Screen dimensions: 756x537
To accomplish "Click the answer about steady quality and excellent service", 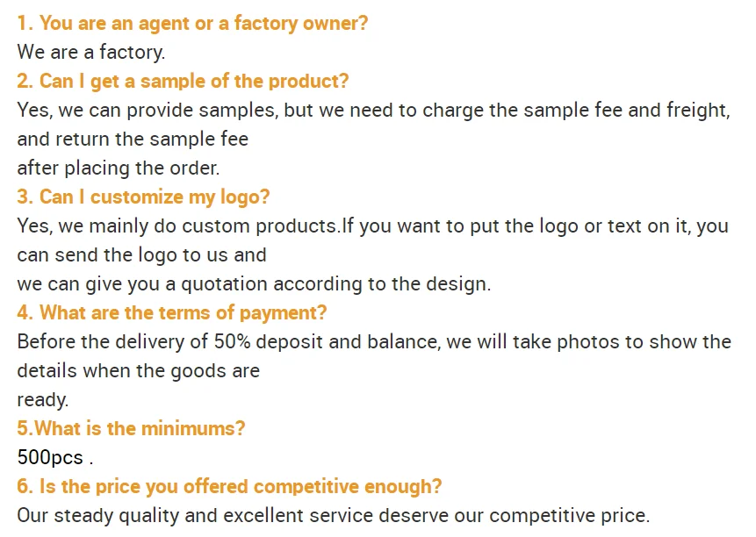I will click(333, 515).
